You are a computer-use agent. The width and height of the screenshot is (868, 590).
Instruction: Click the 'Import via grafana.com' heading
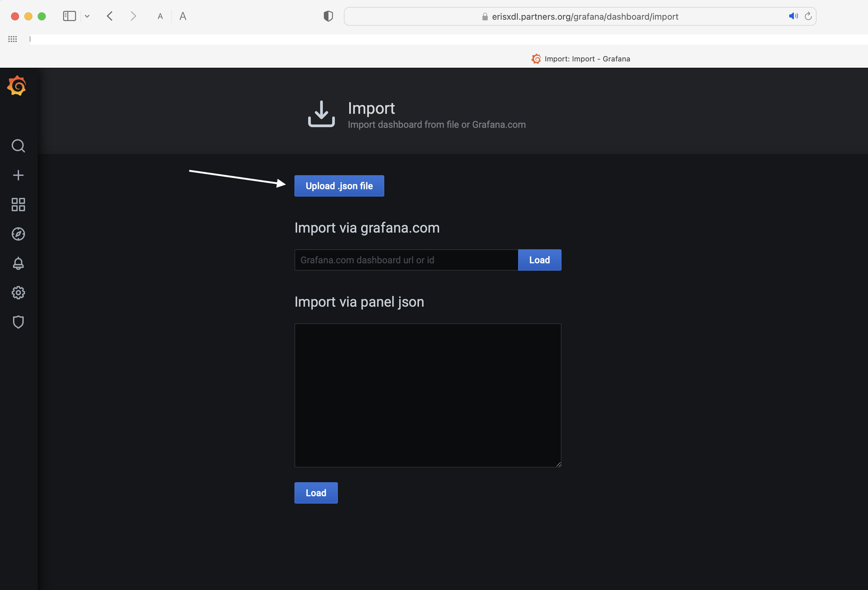pyautogui.click(x=367, y=228)
